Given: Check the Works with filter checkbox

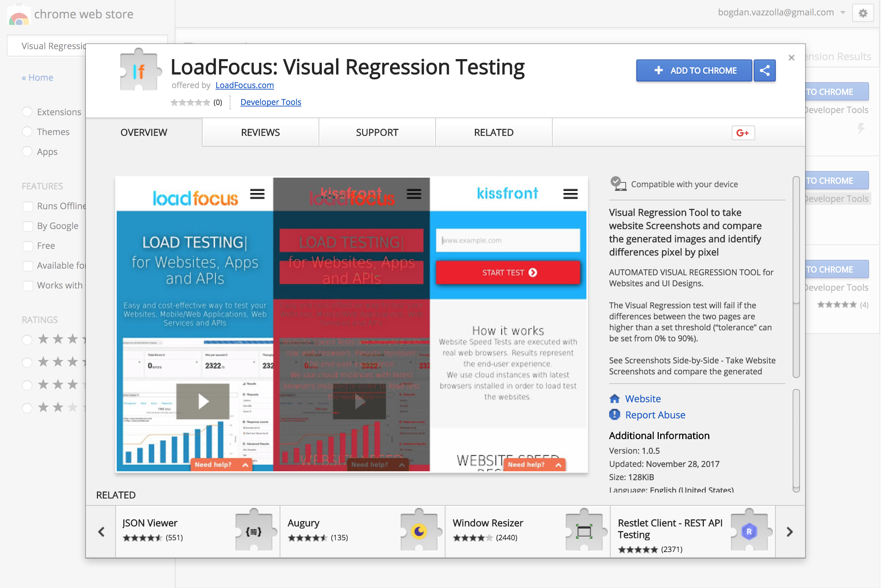Looking at the screenshot, I should click(x=28, y=286).
